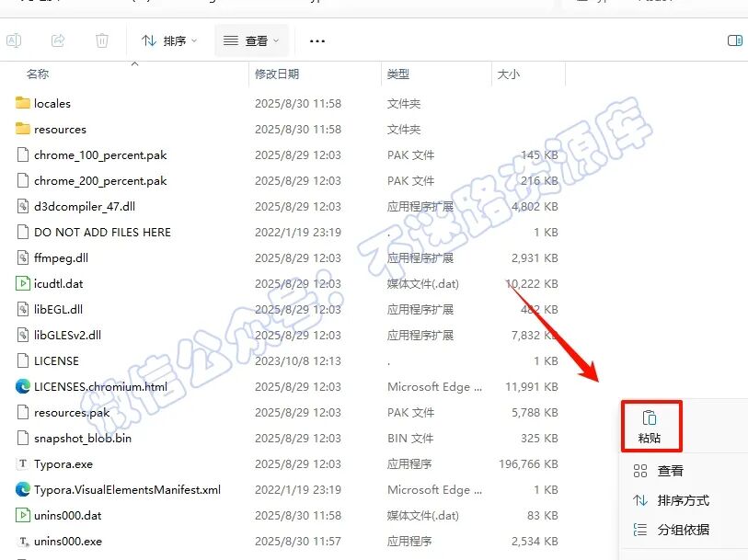Select snapshot_blob.bin file icon

point(22,438)
